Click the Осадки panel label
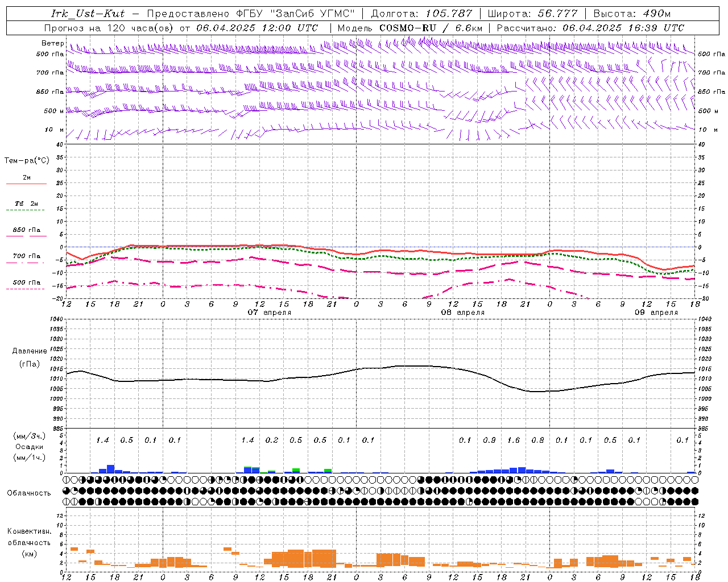The height and width of the screenshot is (582, 728). tap(29, 447)
